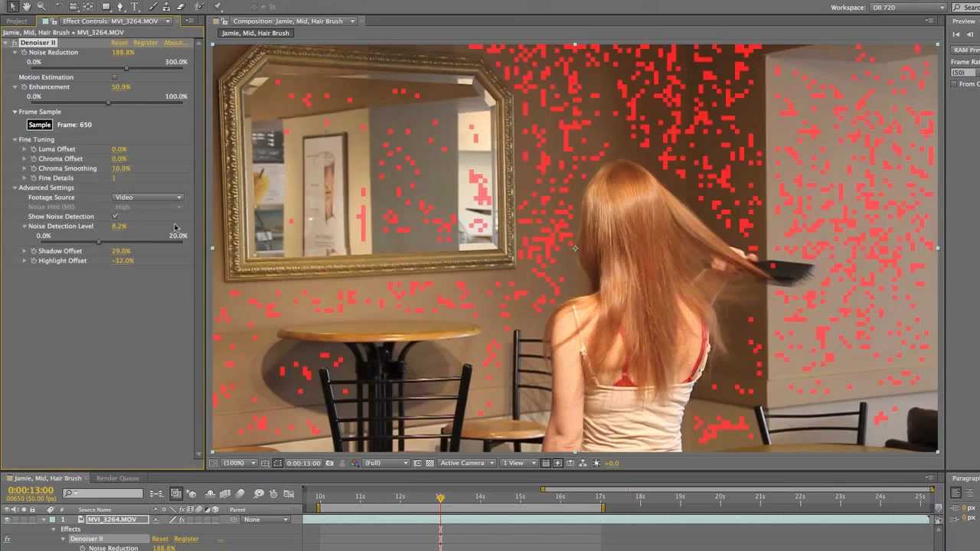Click the title/action safe grid icon

(264, 463)
